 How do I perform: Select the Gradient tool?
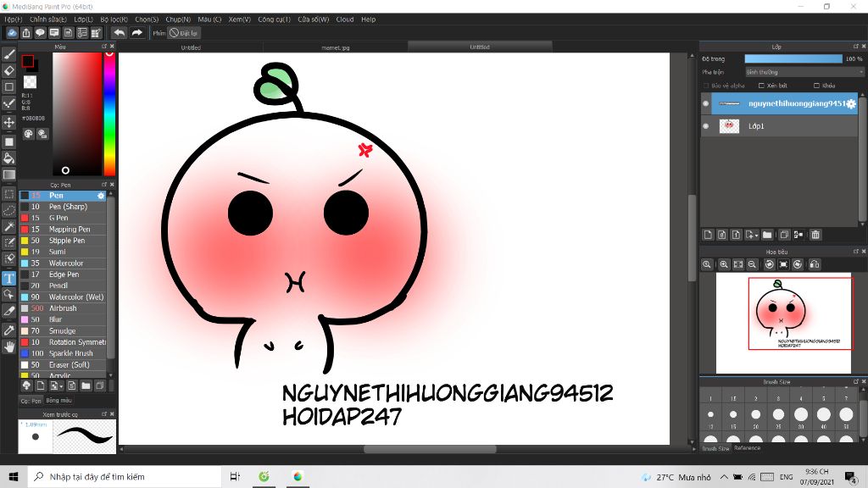9,175
